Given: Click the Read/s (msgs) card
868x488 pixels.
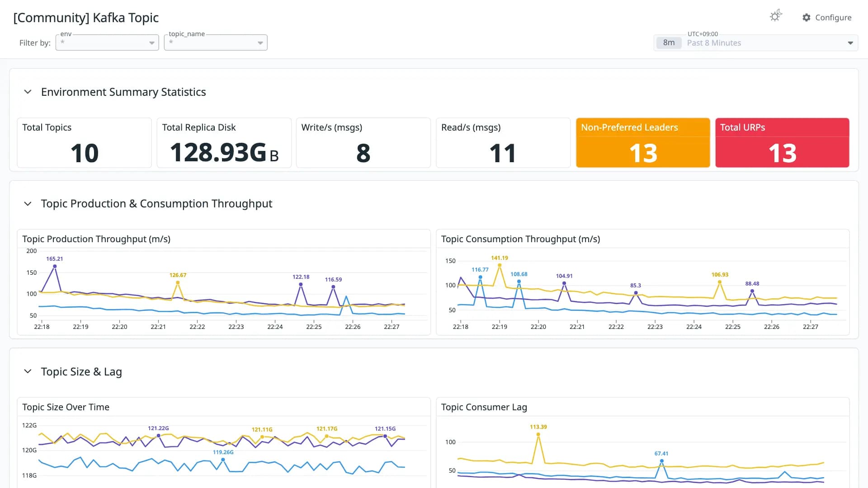Looking at the screenshot, I should 503,143.
